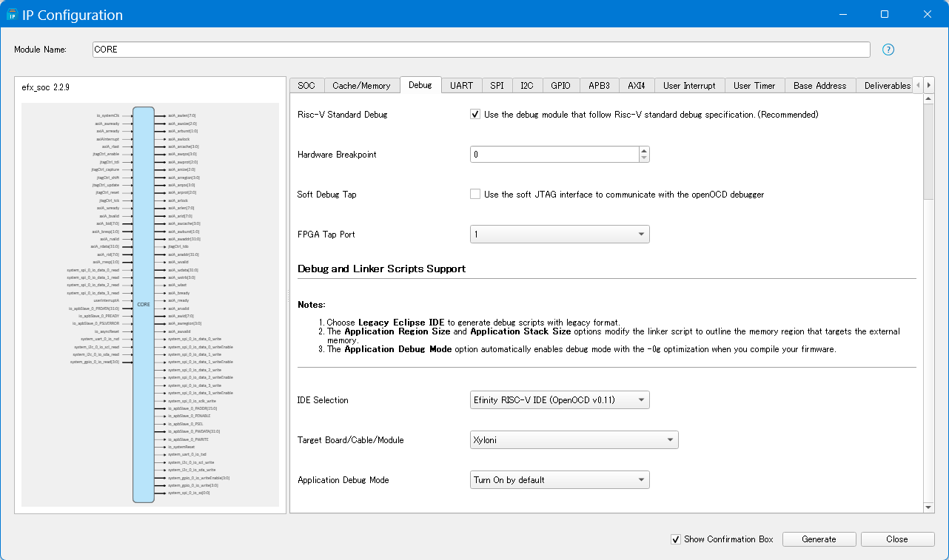Increase Hardware Breakpoint using the up arrow
The width and height of the screenshot is (949, 560).
643,150
